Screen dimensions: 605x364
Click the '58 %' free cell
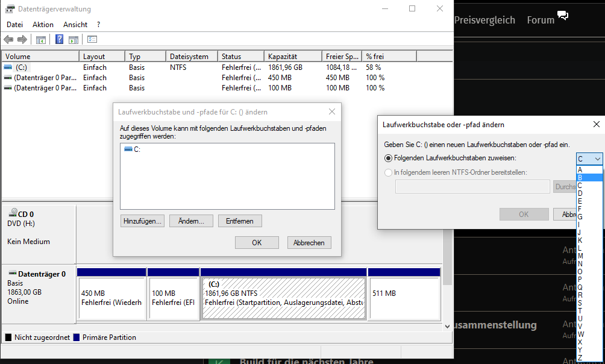pos(373,67)
